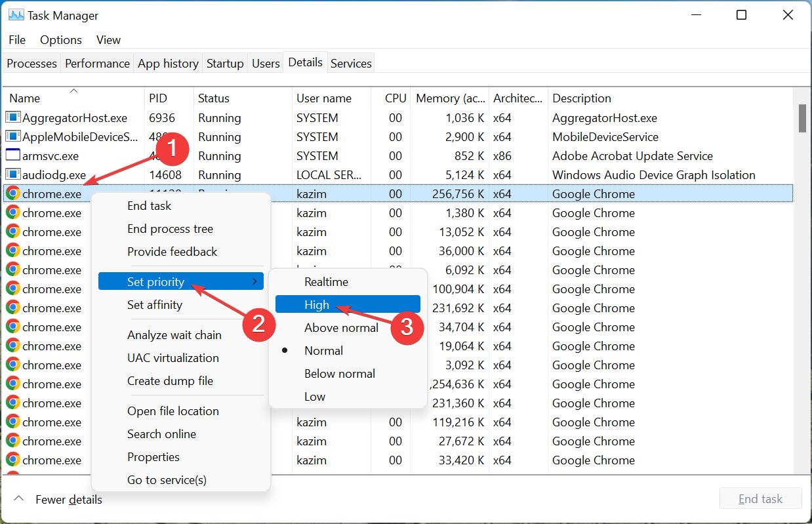
Task: Click Open file location menu entry
Action: coord(173,411)
